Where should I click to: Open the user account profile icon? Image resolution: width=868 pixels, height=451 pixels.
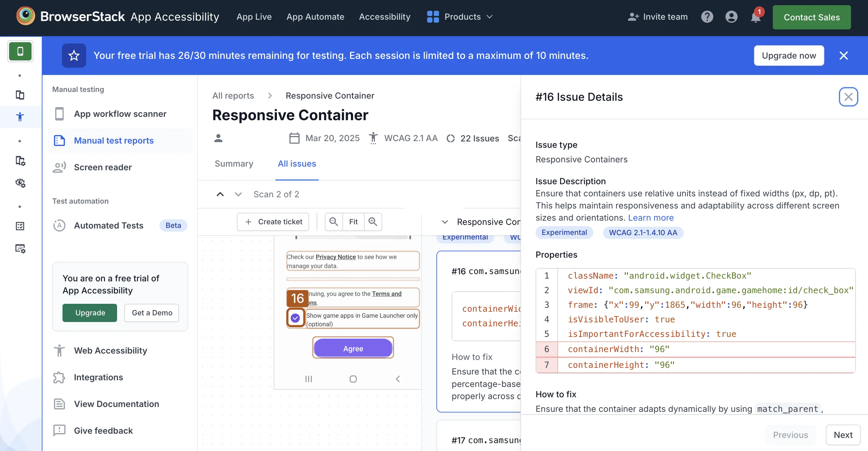(731, 17)
